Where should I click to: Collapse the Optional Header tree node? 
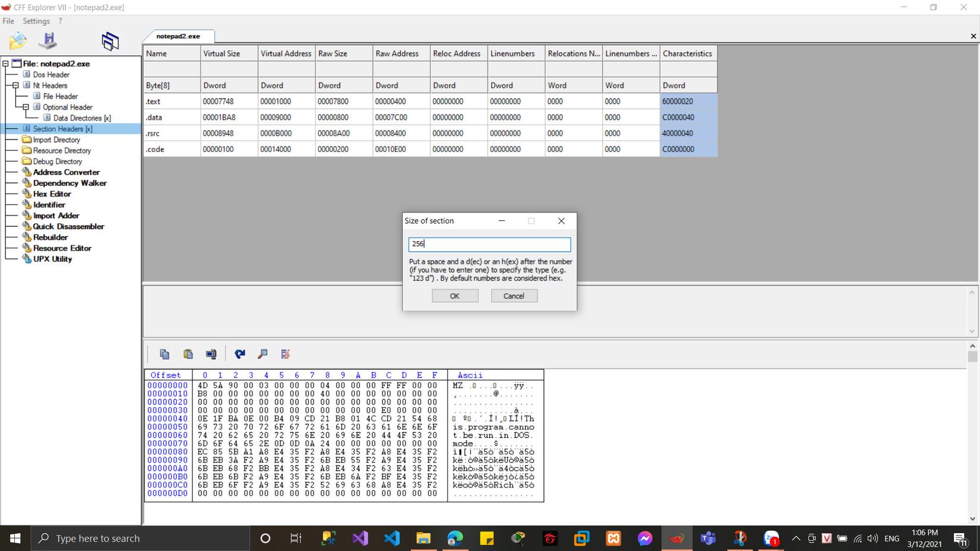click(26, 107)
